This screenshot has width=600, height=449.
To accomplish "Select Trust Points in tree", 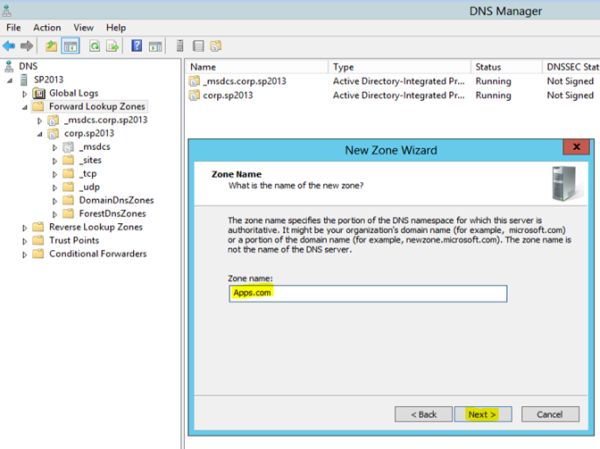I will [x=74, y=240].
